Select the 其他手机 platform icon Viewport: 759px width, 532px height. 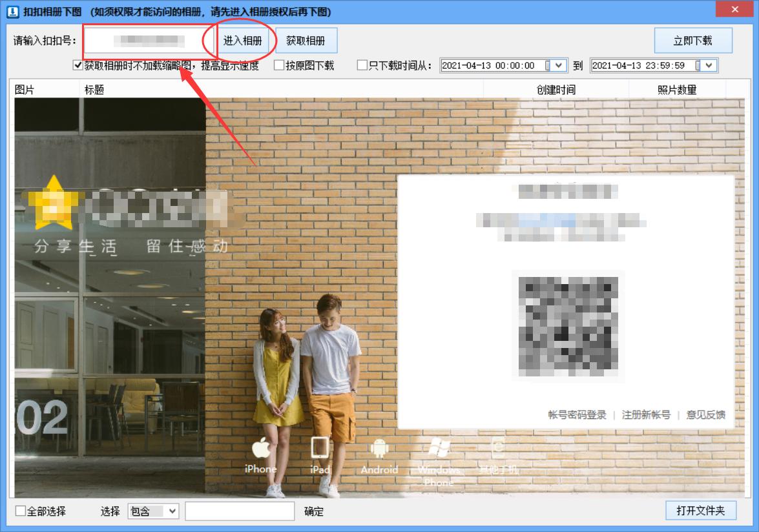pos(497,447)
